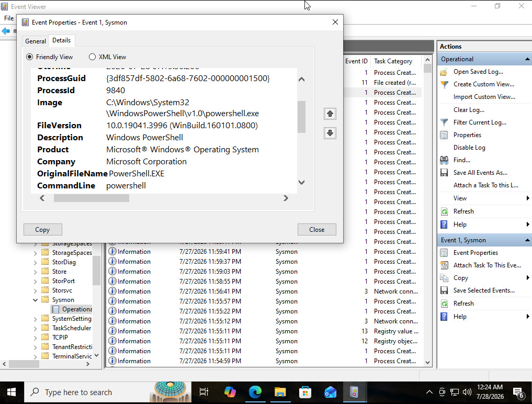Click the Filter Current Log funnel icon

pyautogui.click(x=444, y=122)
